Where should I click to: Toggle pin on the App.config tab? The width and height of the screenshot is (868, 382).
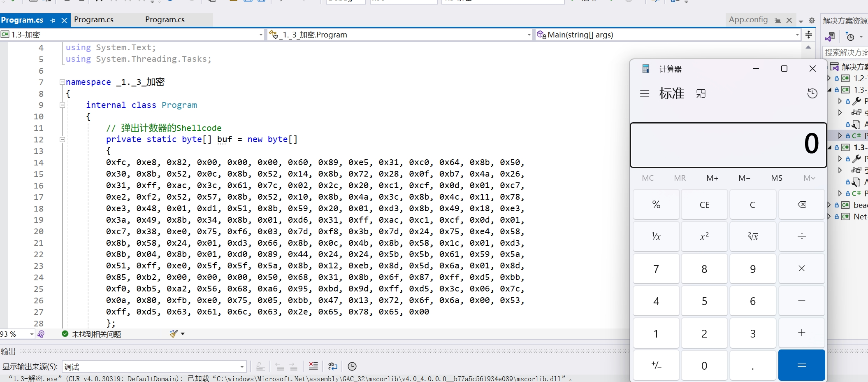click(x=777, y=20)
